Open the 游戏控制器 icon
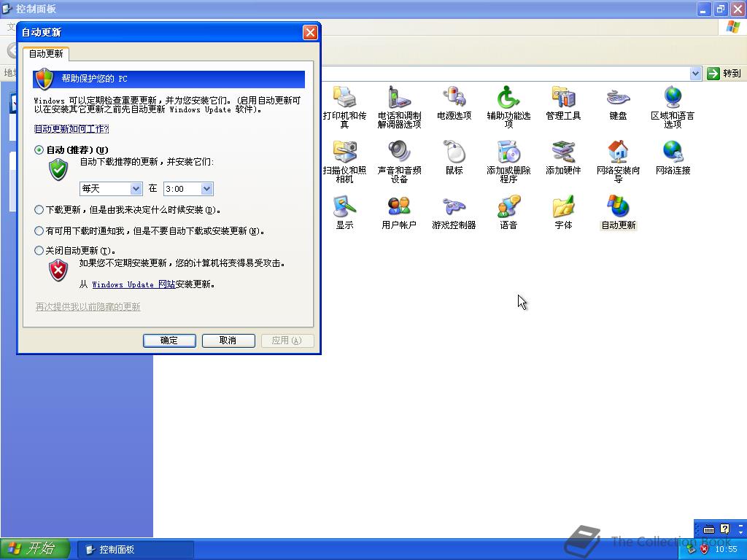 click(454, 212)
